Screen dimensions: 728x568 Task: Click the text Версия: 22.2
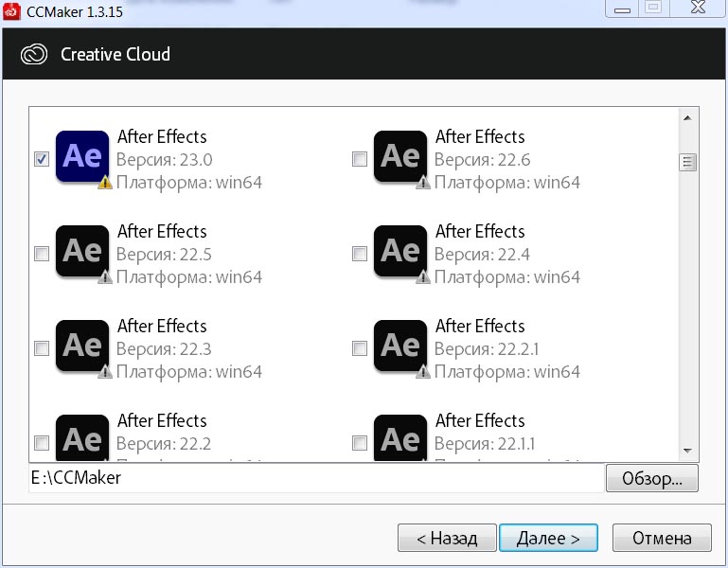164,444
